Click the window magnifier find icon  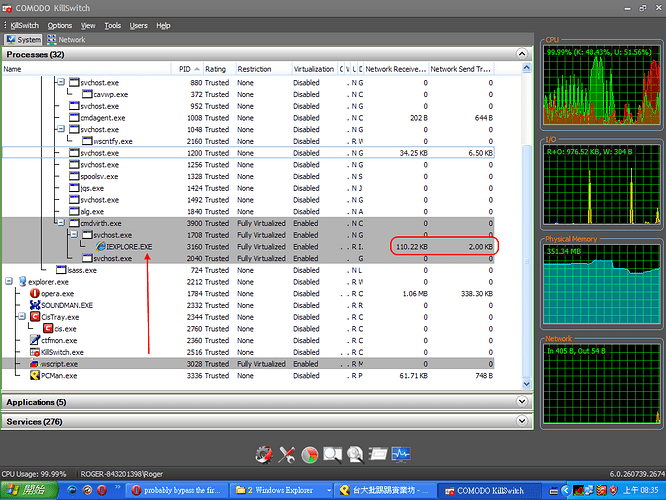coord(333,455)
